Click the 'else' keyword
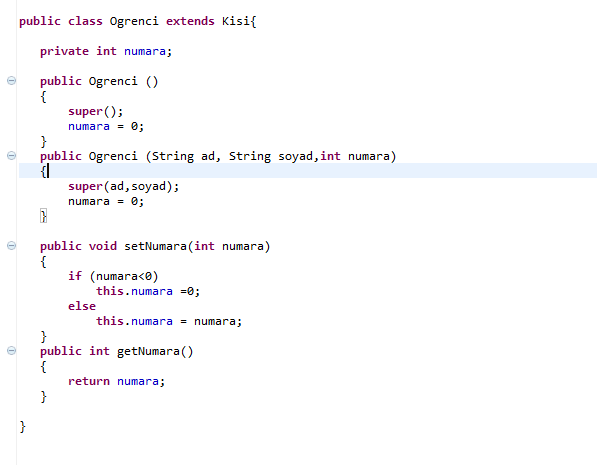 click(x=82, y=306)
